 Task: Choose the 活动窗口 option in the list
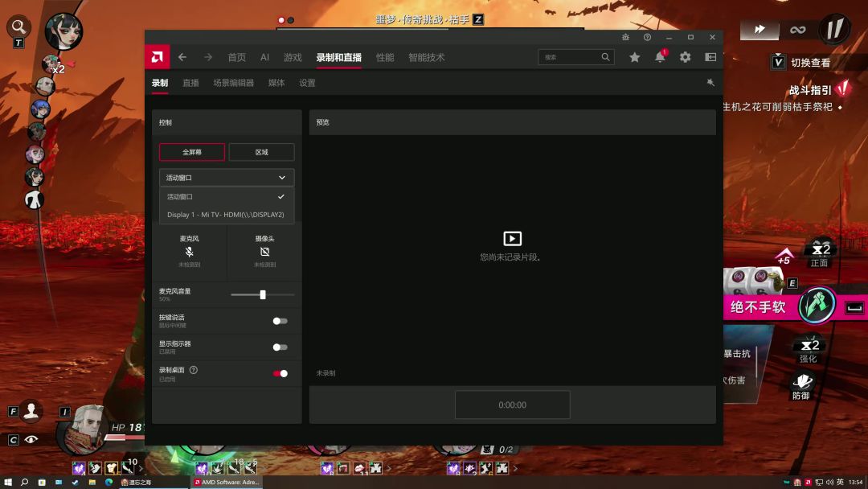(x=227, y=196)
